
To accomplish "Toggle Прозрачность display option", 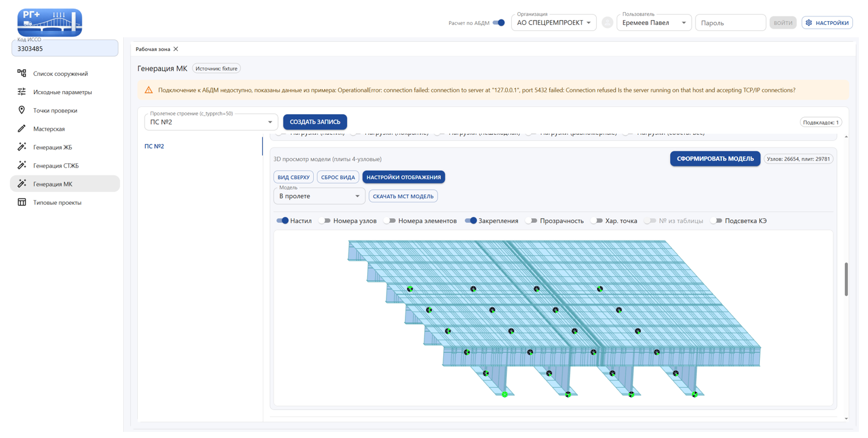I will tap(532, 221).
